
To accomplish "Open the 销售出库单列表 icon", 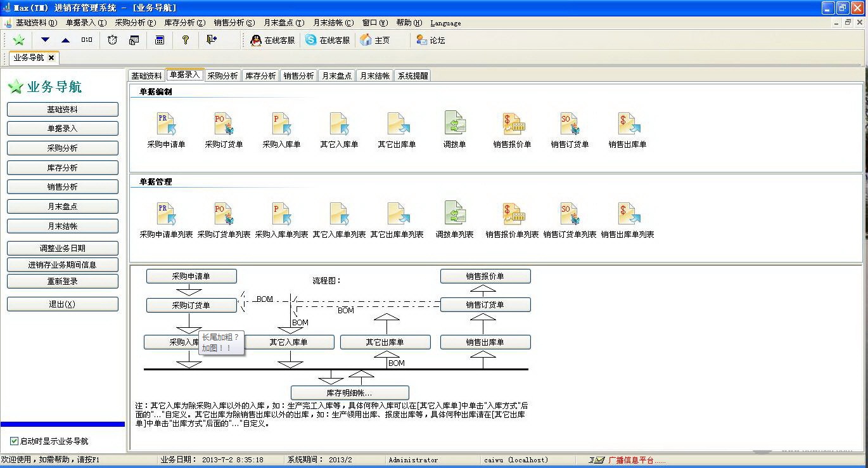I will (628, 214).
